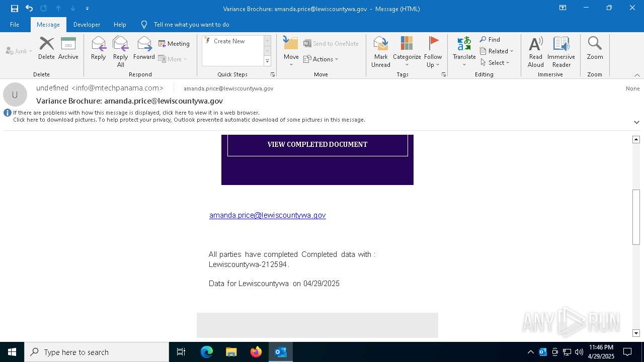The height and width of the screenshot is (362, 644).
Task: Open the Help ribbon tab
Action: click(120, 25)
